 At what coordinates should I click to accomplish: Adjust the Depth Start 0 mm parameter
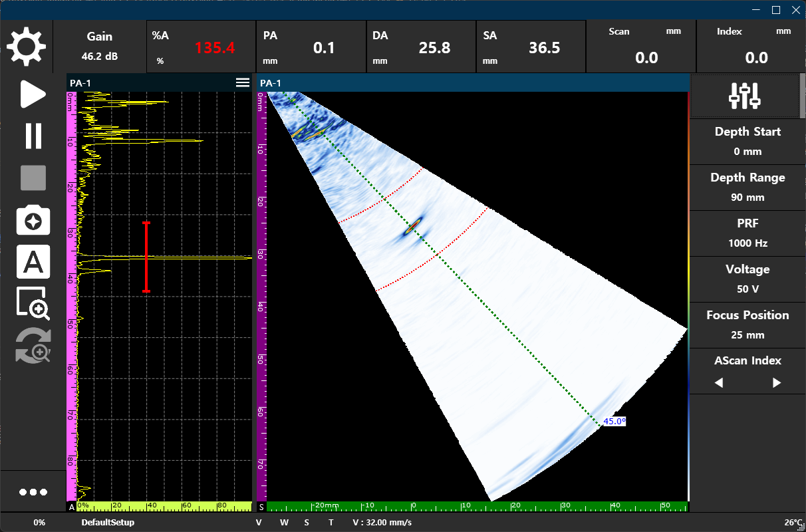(747, 141)
